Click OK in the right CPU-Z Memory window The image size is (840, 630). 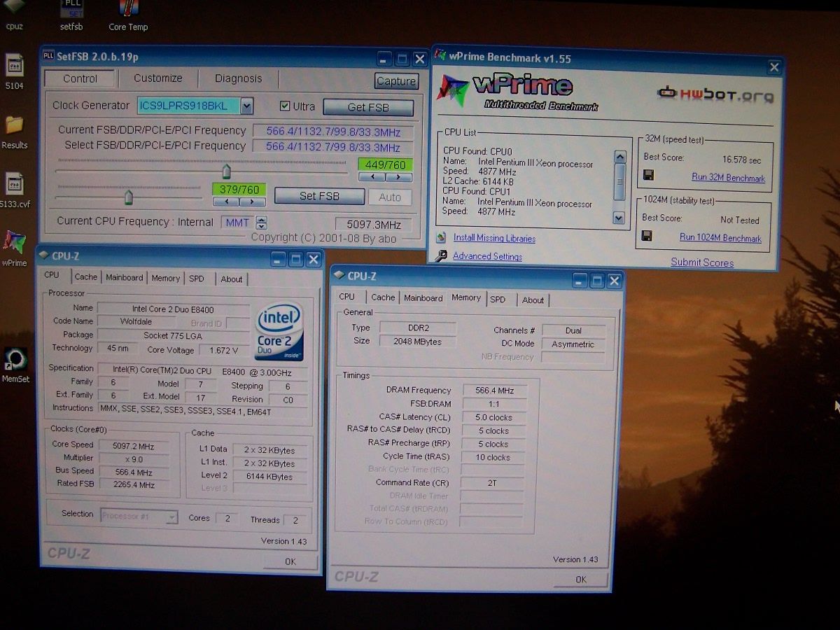(581, 579)
